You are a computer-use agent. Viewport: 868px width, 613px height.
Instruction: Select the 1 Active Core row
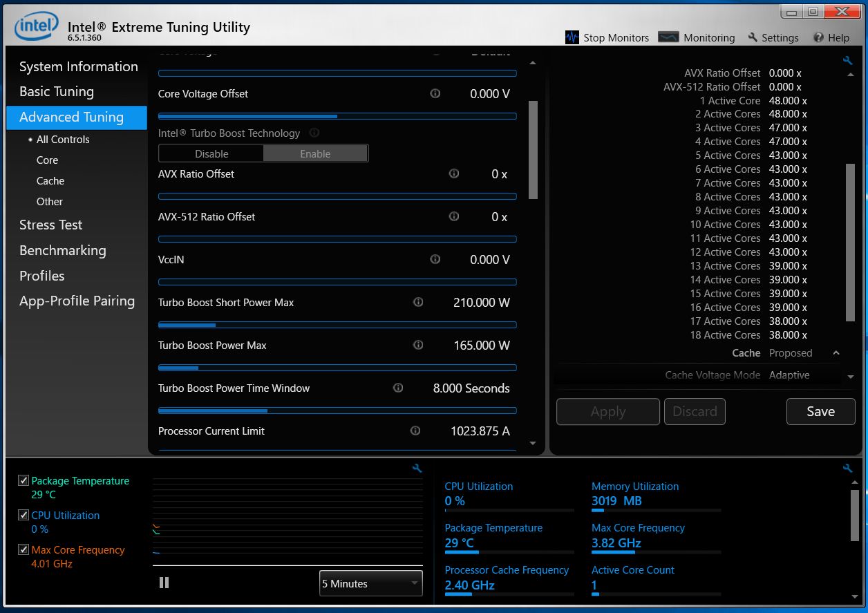[x=753, y=100]
